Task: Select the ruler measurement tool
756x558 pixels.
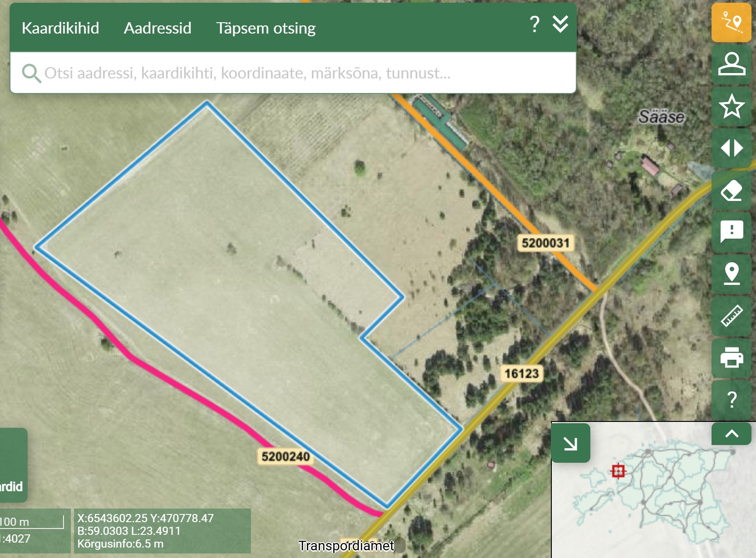Action: pos(731,316)
